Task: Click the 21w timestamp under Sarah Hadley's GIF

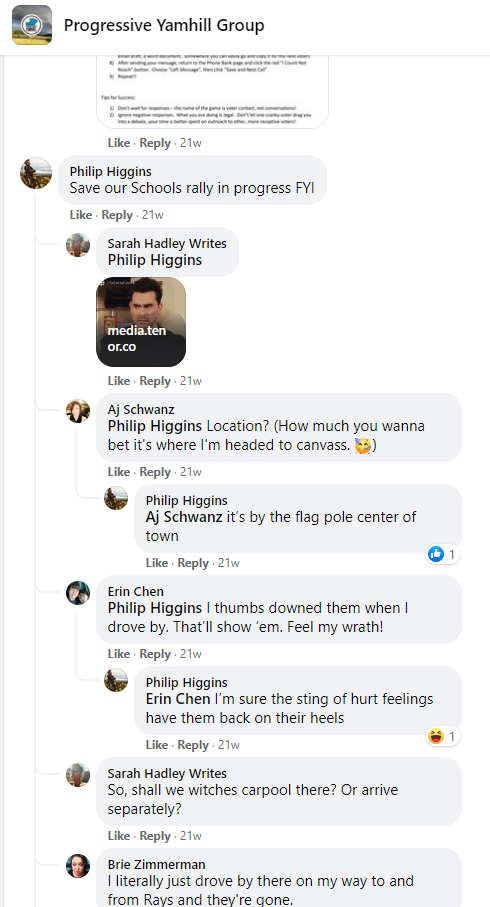Action: [190, 381]
